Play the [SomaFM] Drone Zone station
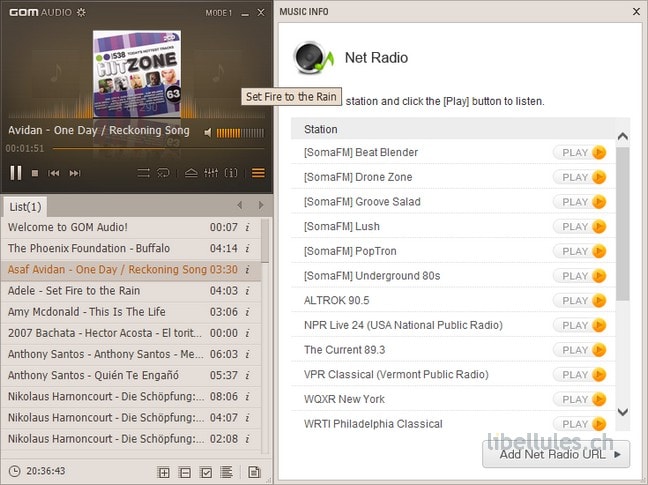This screenshot has height=485, width=648. [580, 177]
